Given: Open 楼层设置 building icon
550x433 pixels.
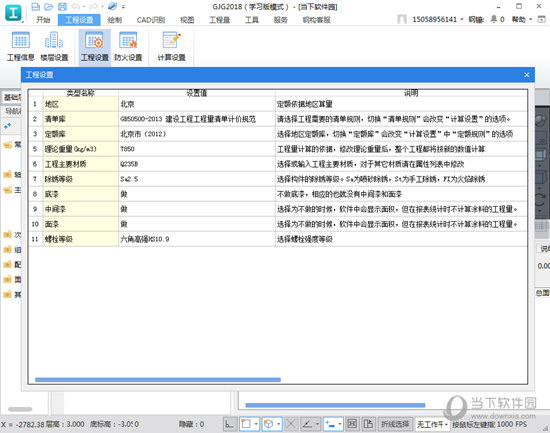Looking at the screenshot, I should click(54, 46).
